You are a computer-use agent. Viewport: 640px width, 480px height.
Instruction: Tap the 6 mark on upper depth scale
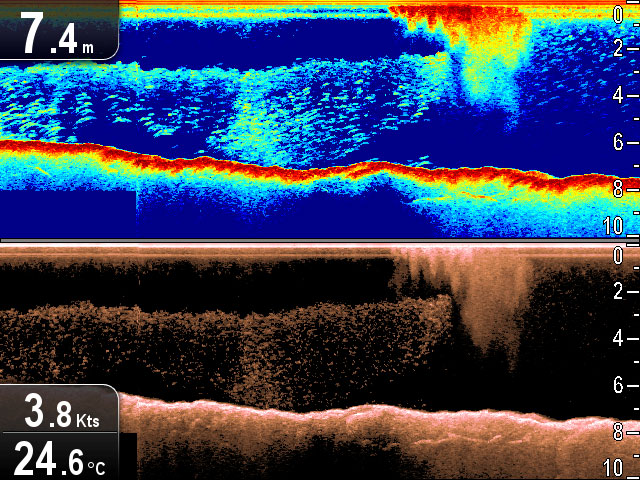619,143
